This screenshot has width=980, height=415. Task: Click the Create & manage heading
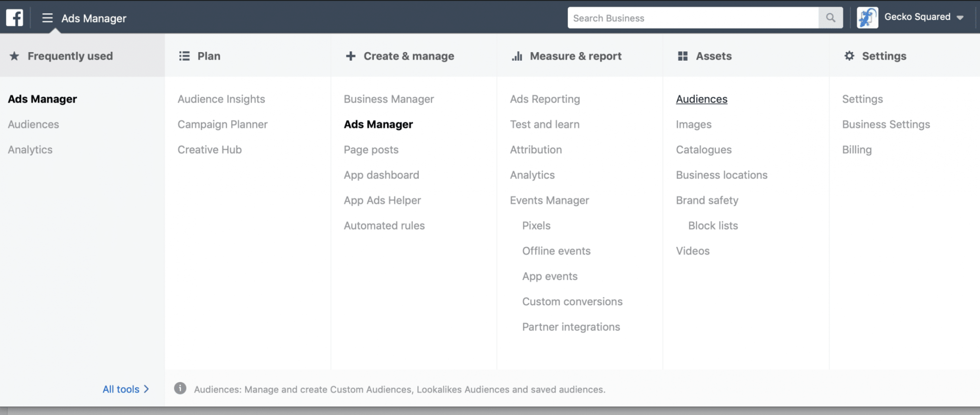[x=409, y=56]
